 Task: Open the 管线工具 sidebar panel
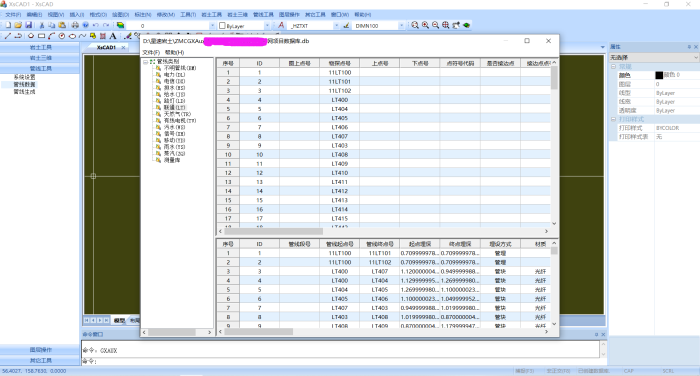[x=40, y=68]
